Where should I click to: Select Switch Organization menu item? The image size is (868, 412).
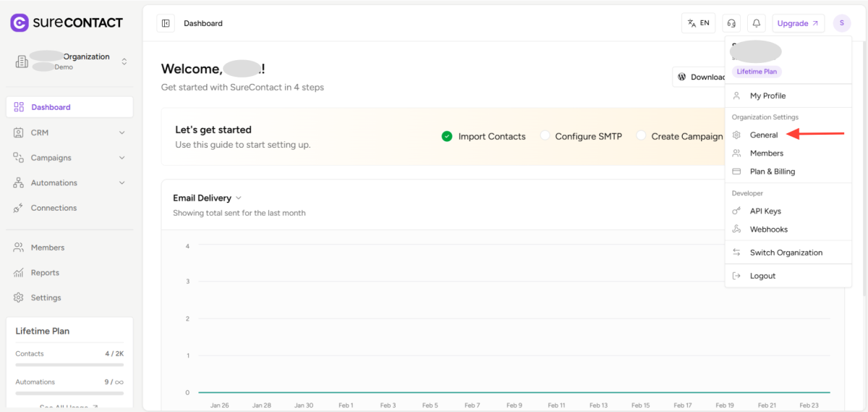point(788,253)
